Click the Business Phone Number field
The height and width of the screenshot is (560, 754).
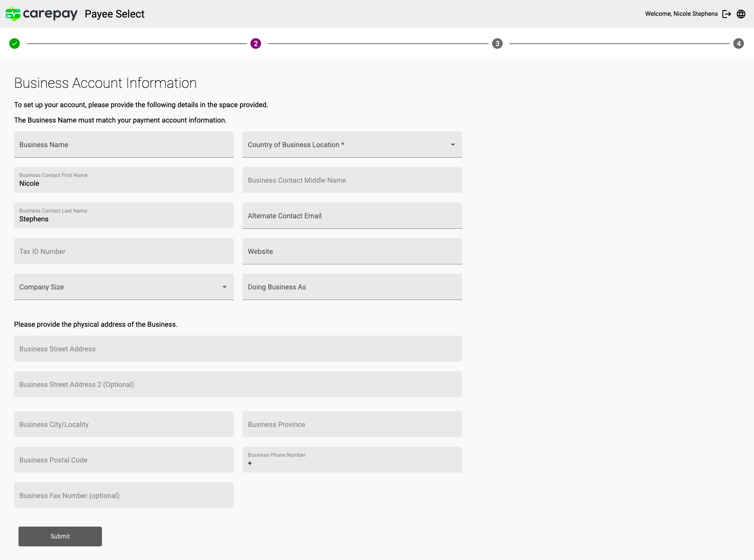click(352, 460)
